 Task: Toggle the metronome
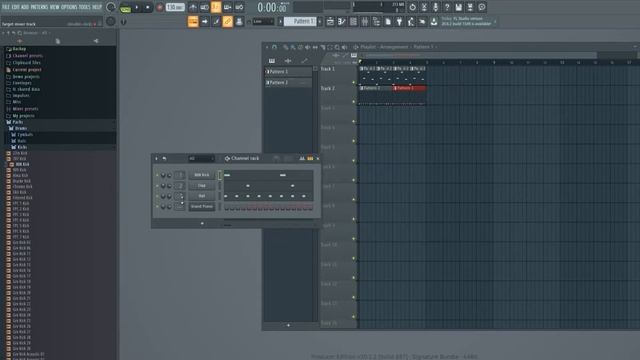193,7
